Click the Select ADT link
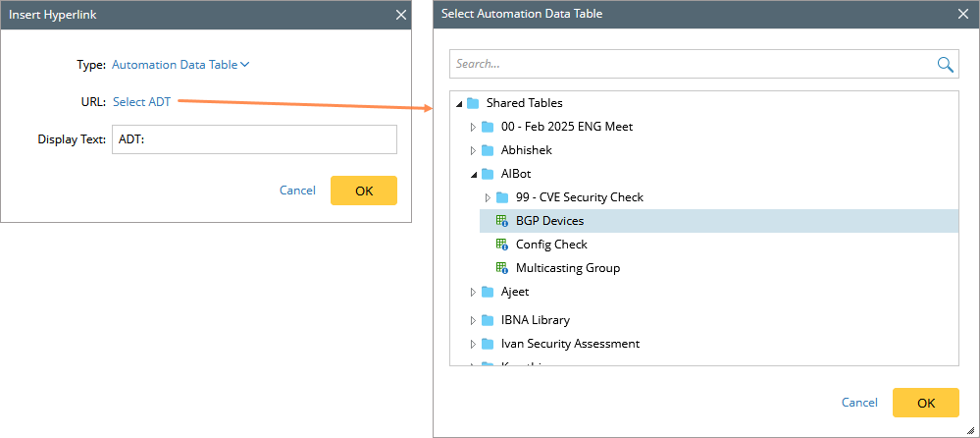This screenshot has height=438, width=980. click(x=141, y=102)
